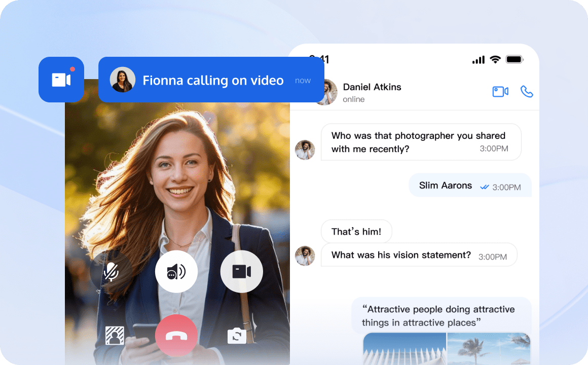Toggle the muted microphone button

coord(111,272)
